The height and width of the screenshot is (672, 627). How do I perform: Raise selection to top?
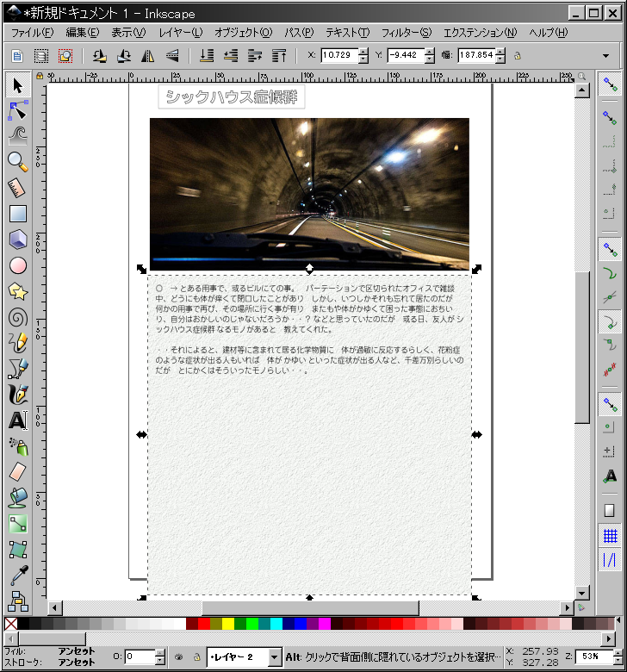click(x=279, y=56)
